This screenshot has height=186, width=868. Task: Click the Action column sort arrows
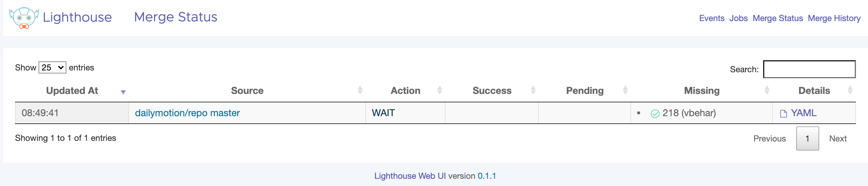click(x=439, y=90)
